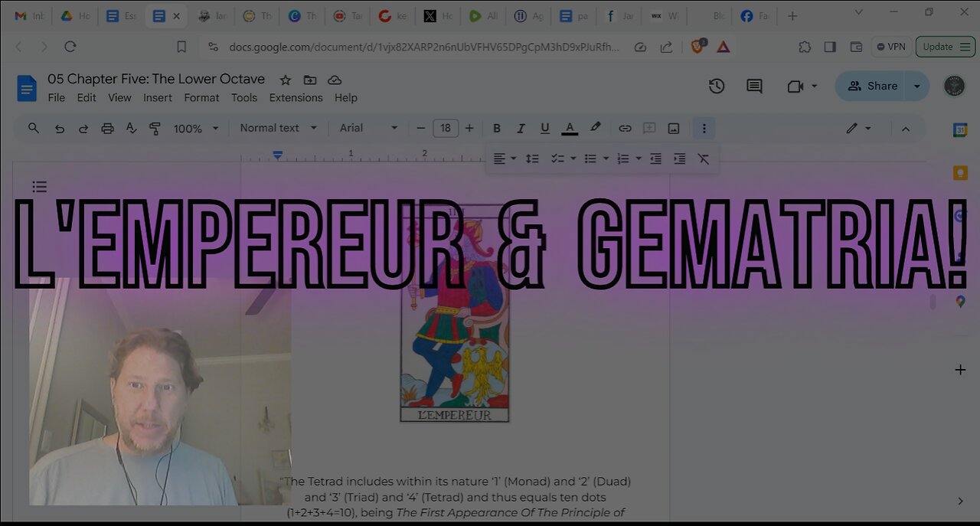Click the font size field showing 18
The height and width of the screenshot is (526, 980).
[x=446, y=128]
